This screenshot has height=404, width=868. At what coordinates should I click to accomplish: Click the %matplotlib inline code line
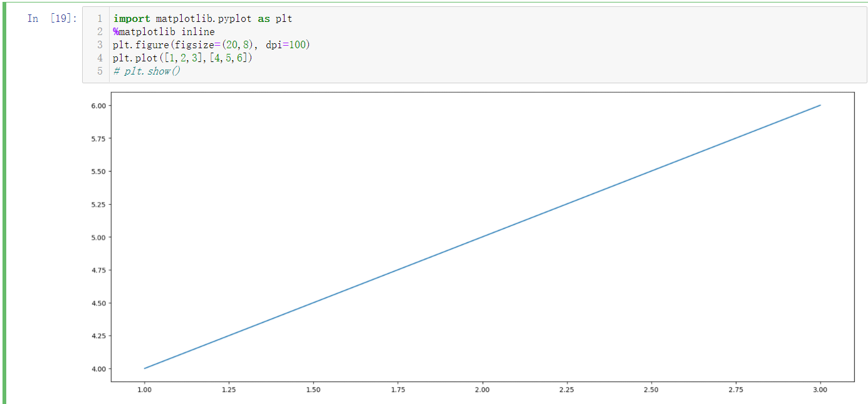click(164, 32)
